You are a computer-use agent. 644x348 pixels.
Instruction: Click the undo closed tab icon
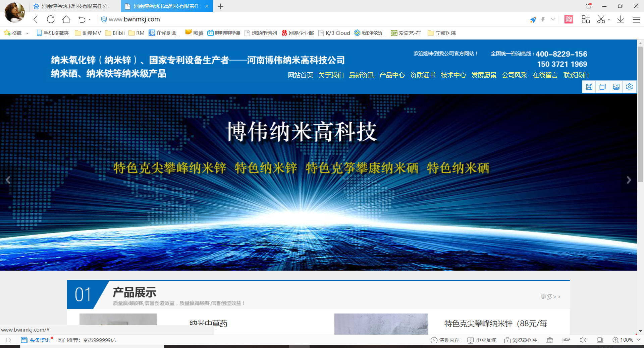(82, 19)
